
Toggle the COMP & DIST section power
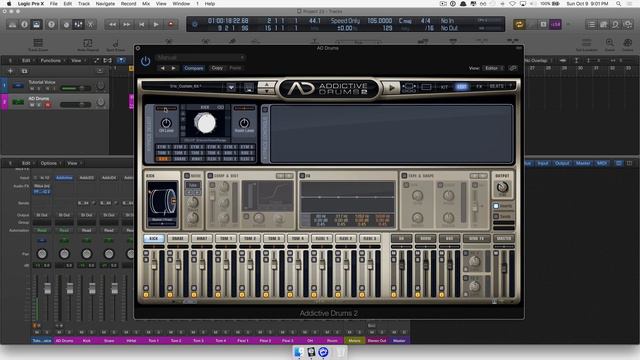pyautogui.click(x=210, y=176)
